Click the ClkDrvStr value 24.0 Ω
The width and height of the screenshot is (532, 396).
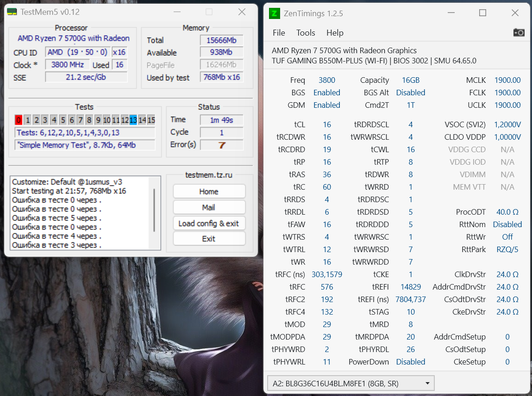(x=507, y=274)
